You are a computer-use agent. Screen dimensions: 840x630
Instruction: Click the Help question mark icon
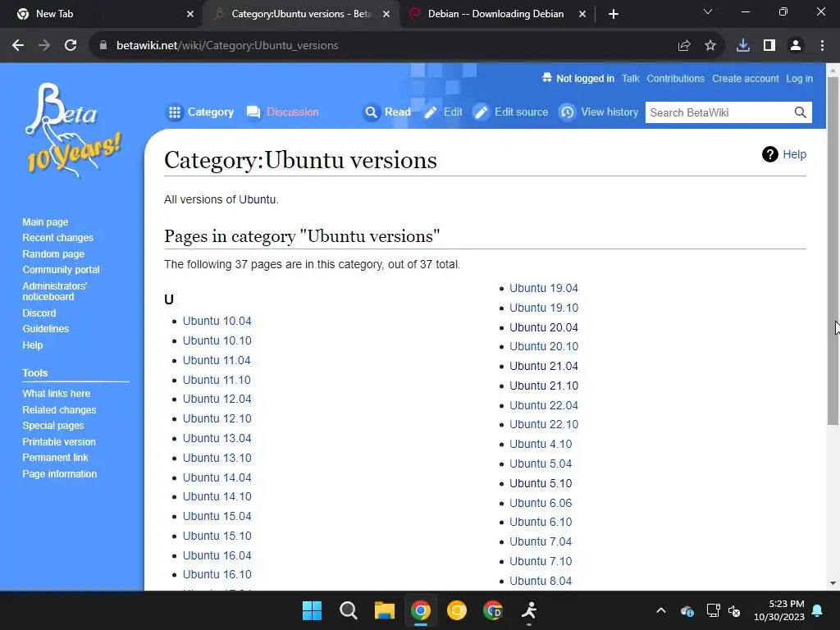(x=769, y=154)
